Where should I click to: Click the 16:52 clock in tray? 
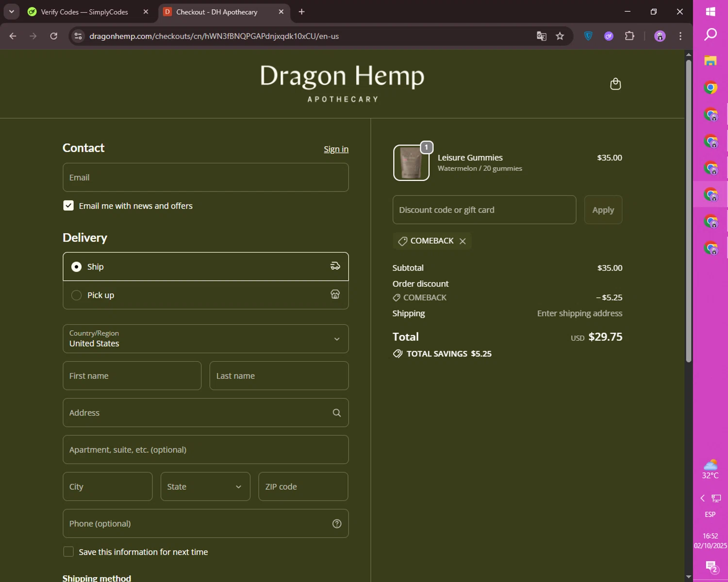coord(710,536)
